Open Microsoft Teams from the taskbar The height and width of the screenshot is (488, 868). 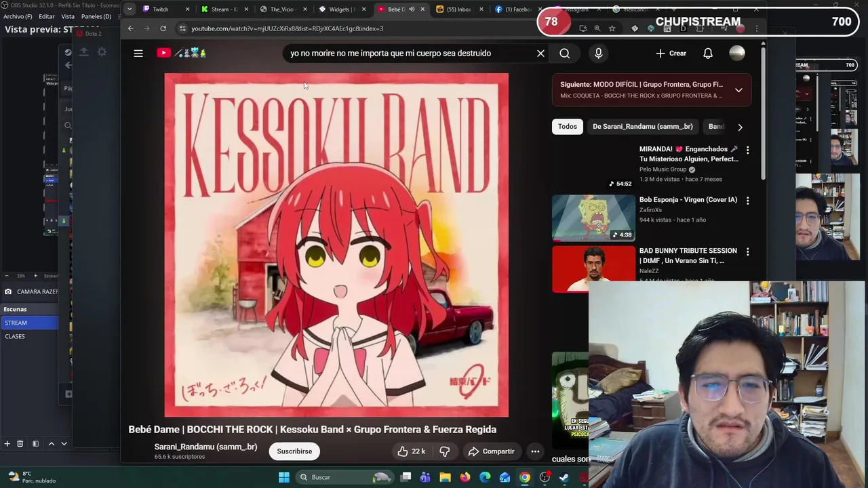point(425,477)
